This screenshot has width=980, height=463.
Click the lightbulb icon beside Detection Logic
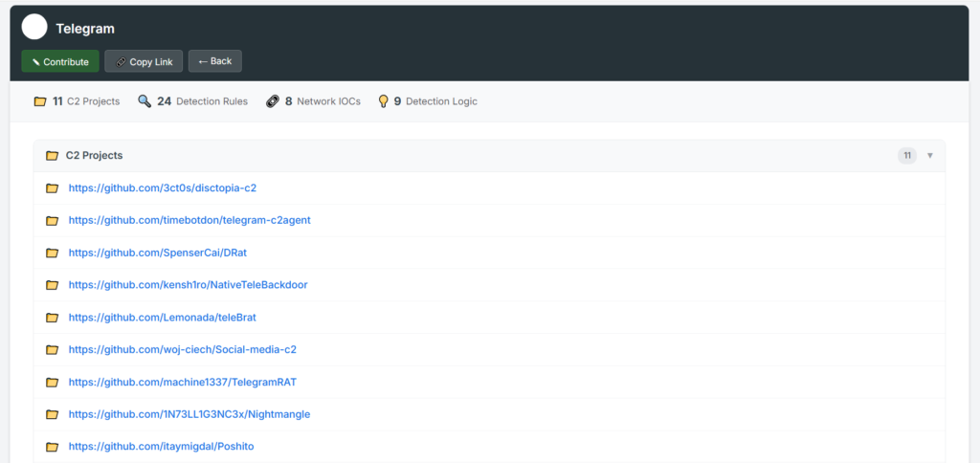384,101
